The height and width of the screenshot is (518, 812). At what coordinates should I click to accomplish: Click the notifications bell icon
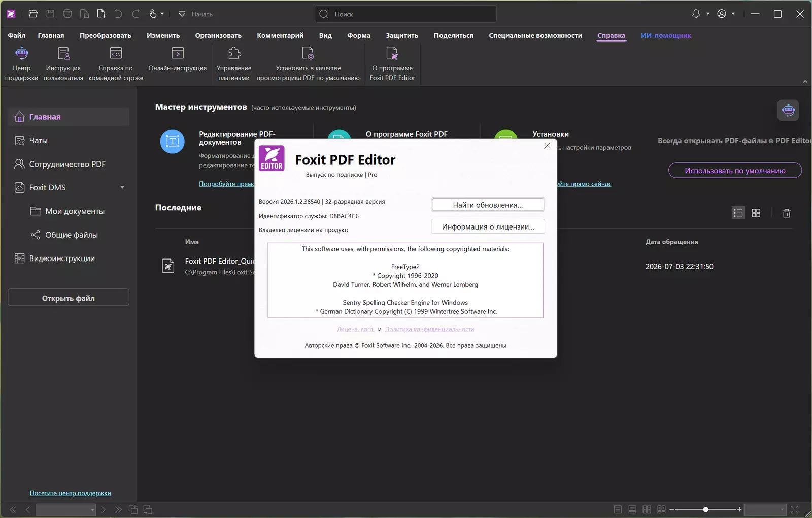click(x=696, y=14)
